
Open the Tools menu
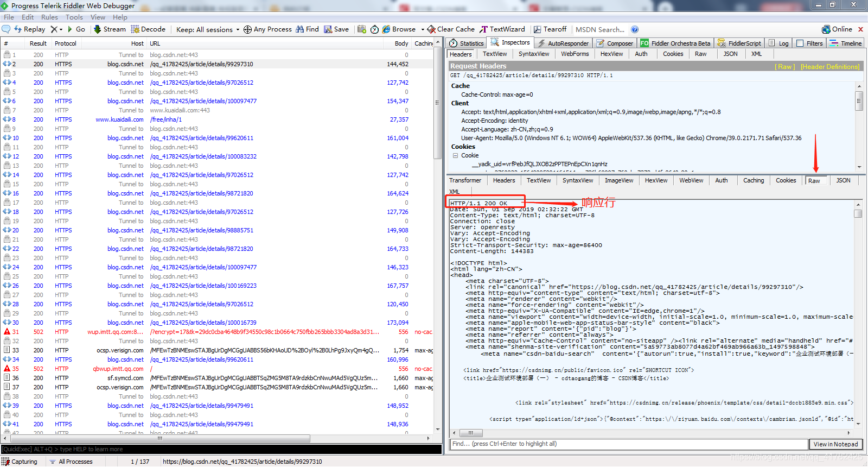point(74,17)
